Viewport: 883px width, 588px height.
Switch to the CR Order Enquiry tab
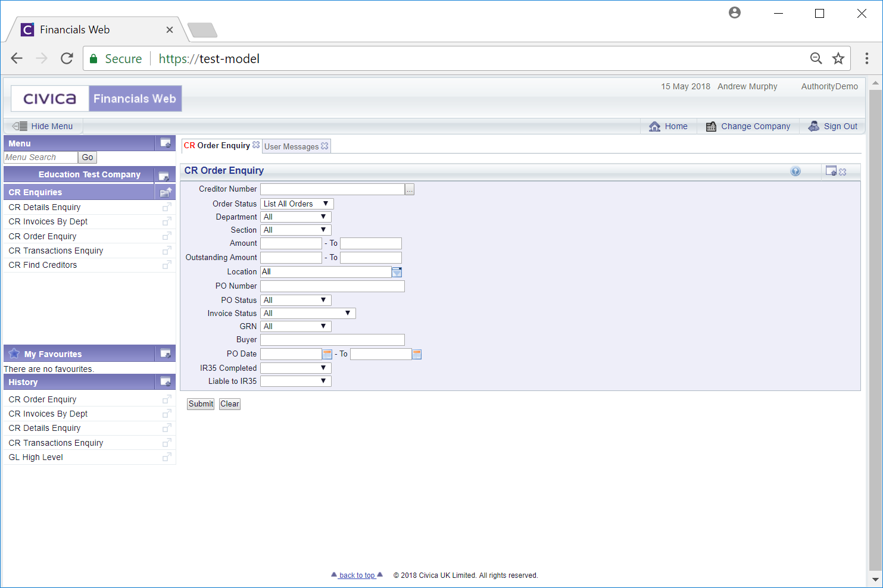pos(217,145)
